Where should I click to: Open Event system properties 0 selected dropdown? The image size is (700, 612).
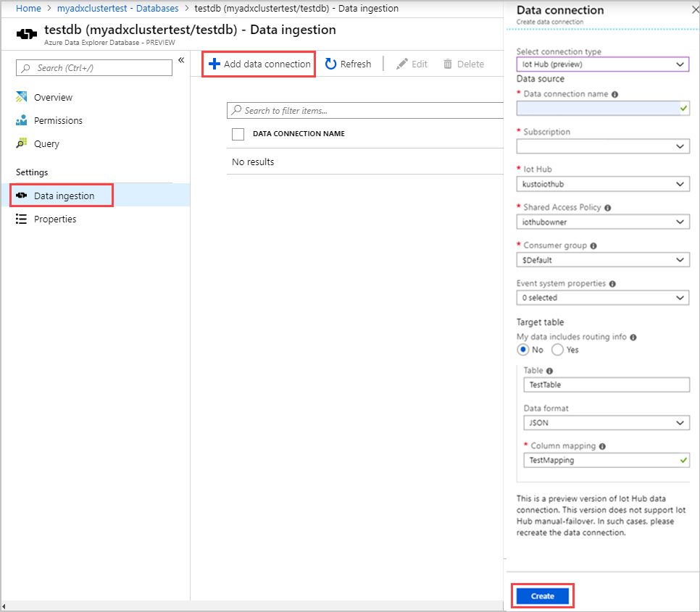(603, 298)
